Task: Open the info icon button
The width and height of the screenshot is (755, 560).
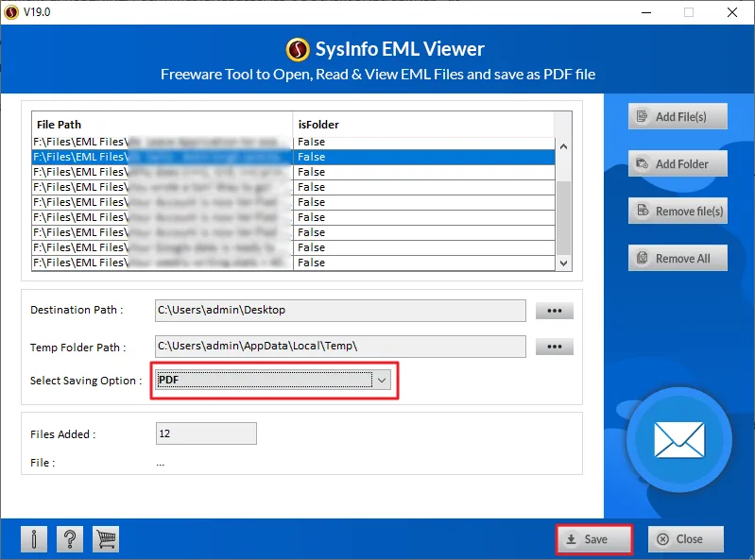Action: 34,539
